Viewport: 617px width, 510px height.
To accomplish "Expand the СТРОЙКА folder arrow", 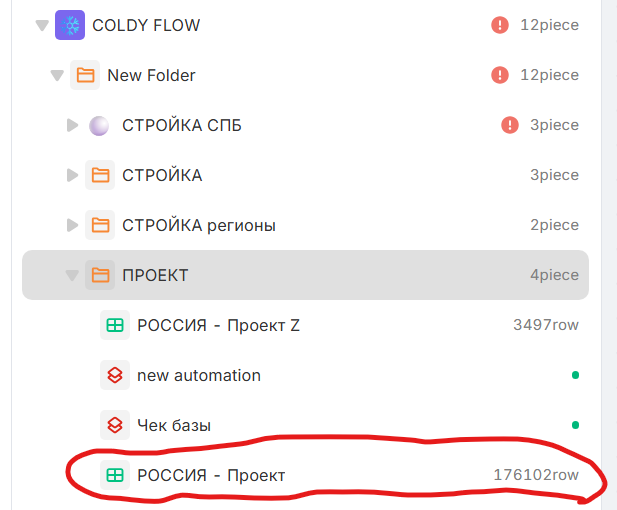I will pos(72,175).
